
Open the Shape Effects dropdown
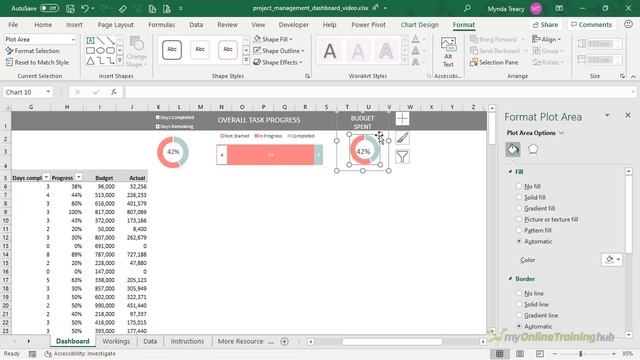click(x=301, y=62)
